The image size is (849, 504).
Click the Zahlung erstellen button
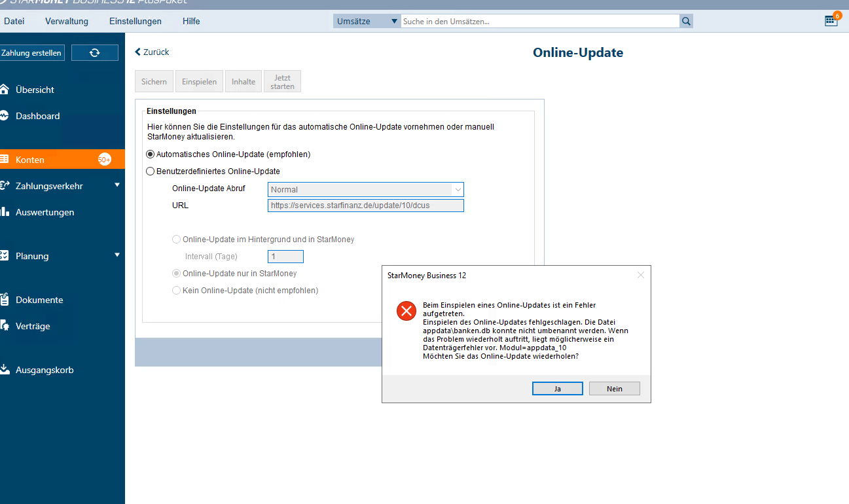(31, 53)
